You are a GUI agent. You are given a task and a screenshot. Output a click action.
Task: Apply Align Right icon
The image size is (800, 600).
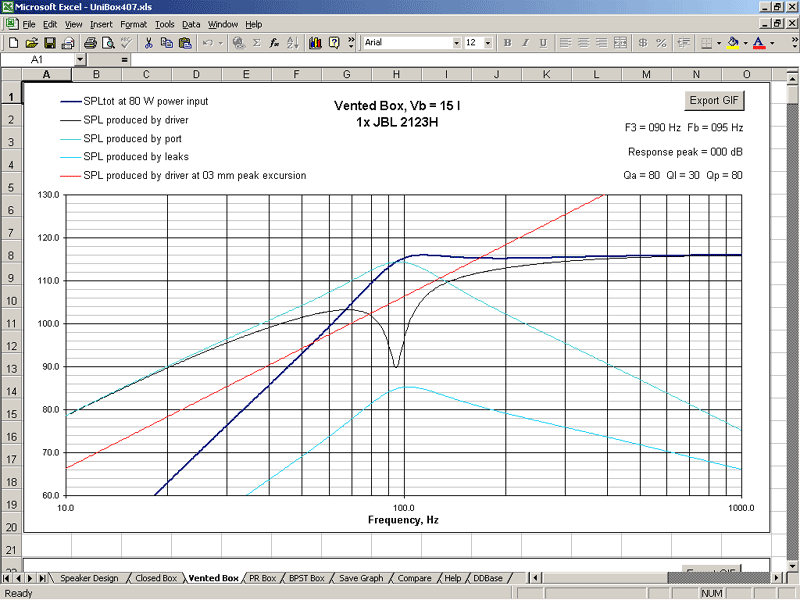(x=602, y=43)
